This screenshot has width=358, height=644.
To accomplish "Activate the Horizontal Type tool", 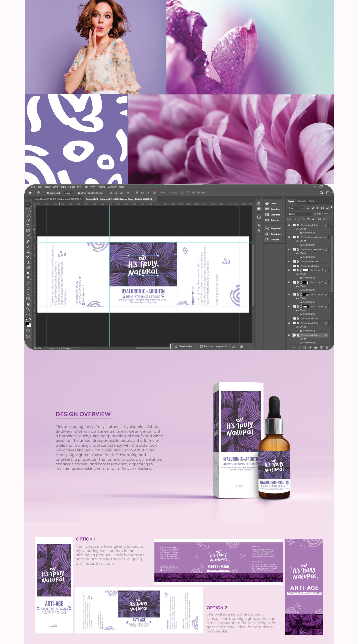I will [x=28, y=288].
